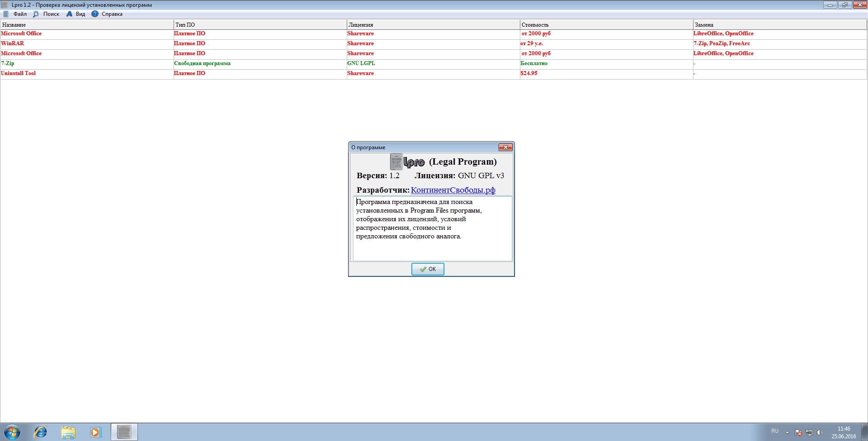Click the Lpro taskbar button

124,432
